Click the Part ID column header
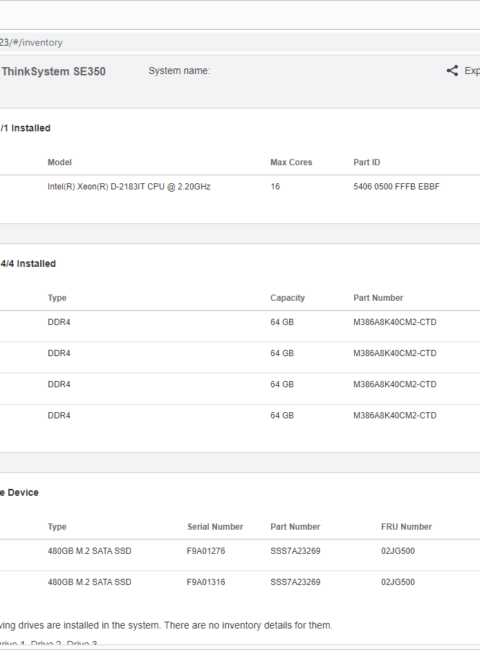 point(366,162)
